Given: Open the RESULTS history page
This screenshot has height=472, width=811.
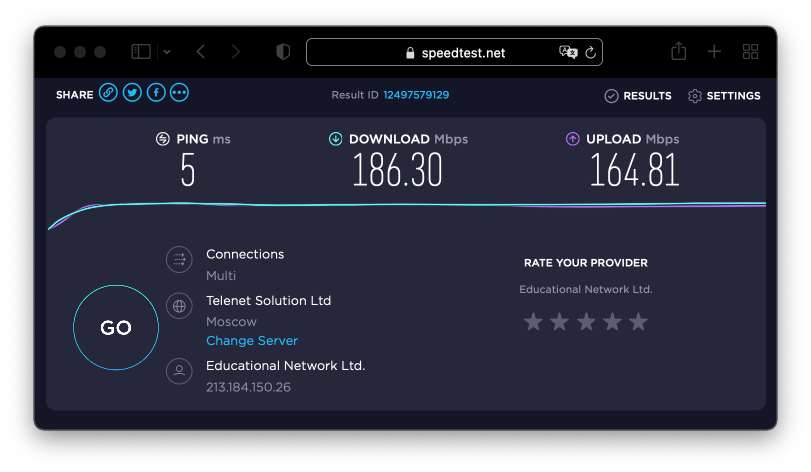Looking at the screenshot, I should [638, 96].
